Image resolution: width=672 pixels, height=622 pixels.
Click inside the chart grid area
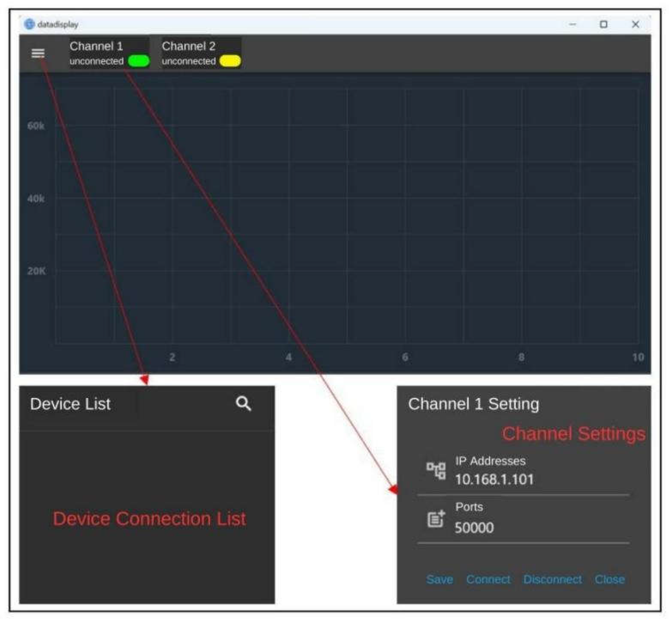coord(347,215)
